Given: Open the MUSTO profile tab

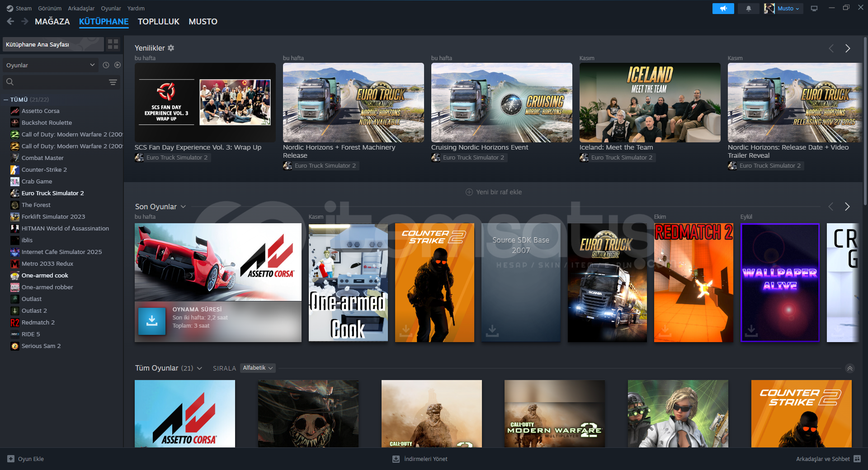Looking at the screenshot, I should pyautogui.click(x=203, y=21).
